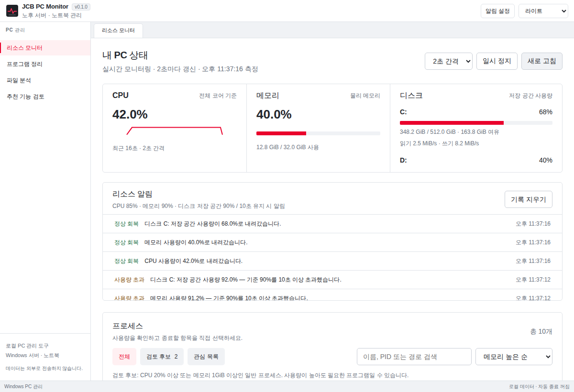Open the 라이트 theme dropdown
This screenshot has width=574, height=392.
coord(543,11)
